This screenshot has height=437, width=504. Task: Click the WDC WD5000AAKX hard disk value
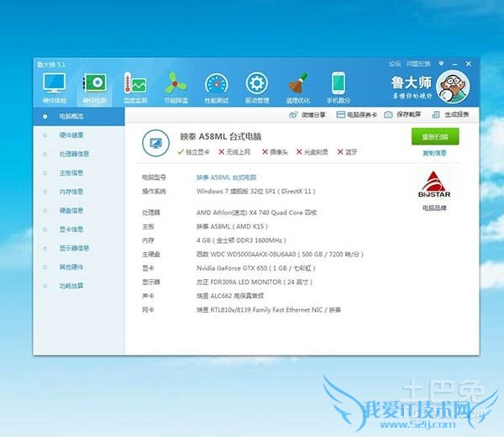280,255
